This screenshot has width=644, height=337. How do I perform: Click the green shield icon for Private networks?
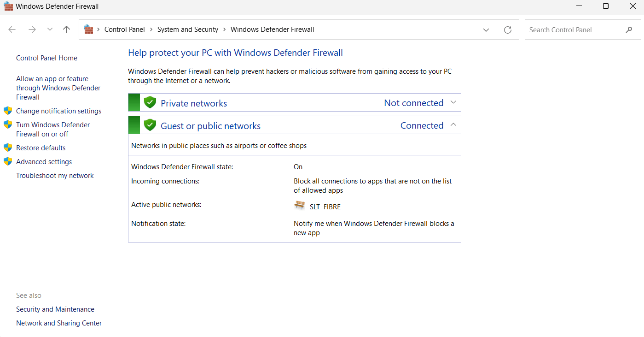pyautogui.click(x=150, y=102)
